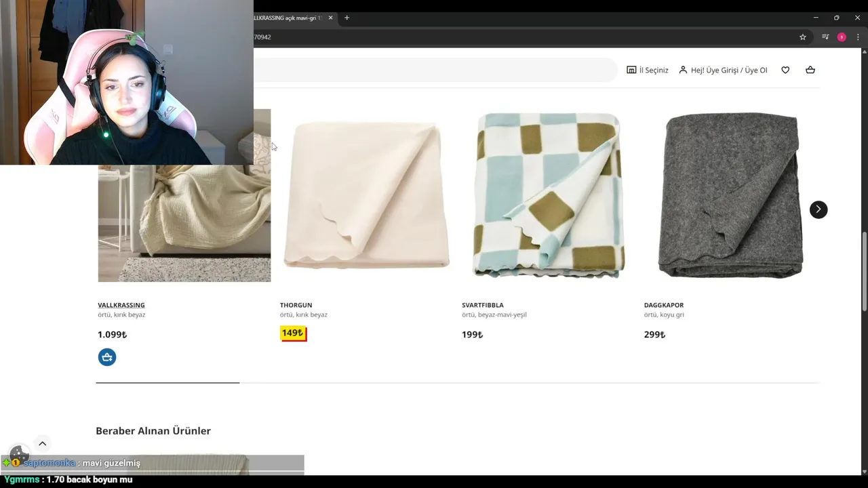
Task: Open Chrome profile avatar
Action: pos(842,37)
